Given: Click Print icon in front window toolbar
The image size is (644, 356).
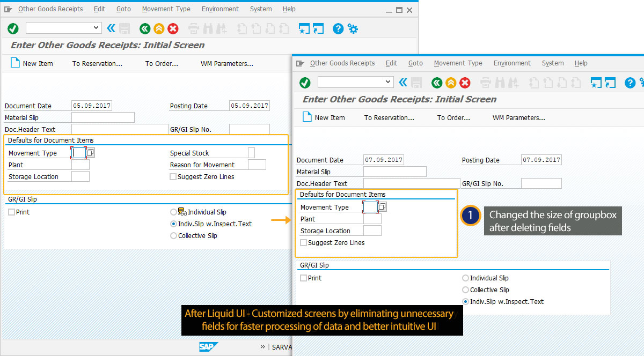Looking at the screenshot, I should point(486,83).
